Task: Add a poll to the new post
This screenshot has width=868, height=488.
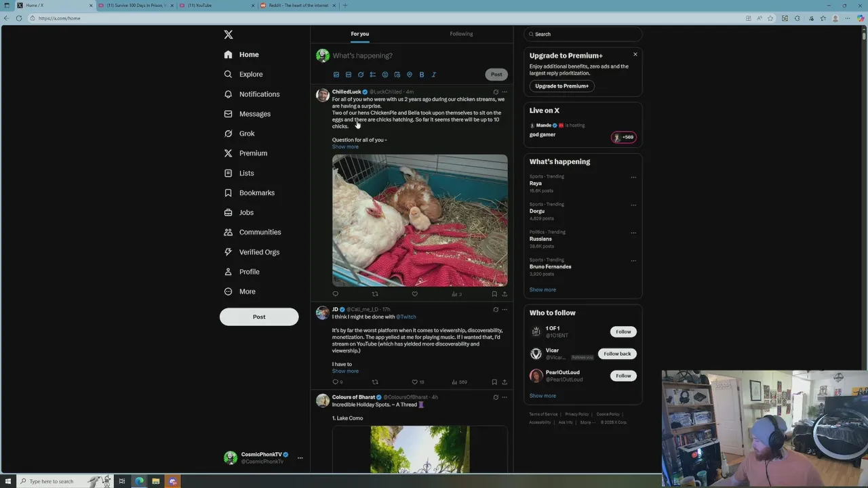Action: (x=373, y=75)
